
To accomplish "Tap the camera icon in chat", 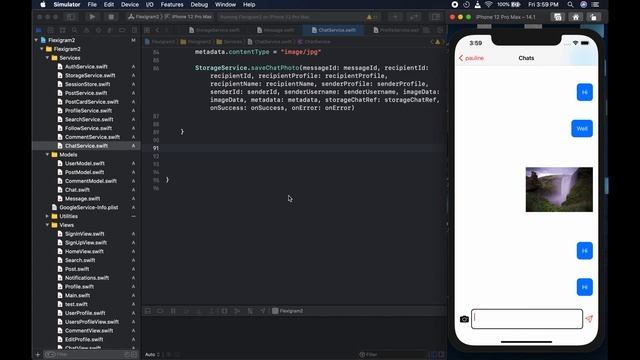I will (x=464, y=319).
